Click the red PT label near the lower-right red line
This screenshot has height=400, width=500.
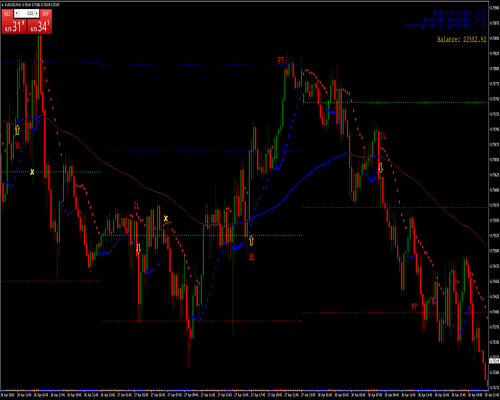(x=414, y=306)
